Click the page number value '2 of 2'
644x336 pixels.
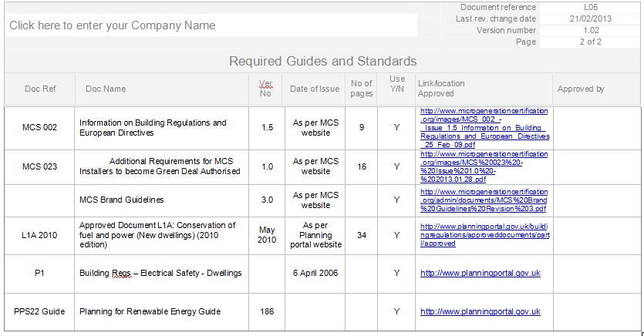[x=590, y=42]
